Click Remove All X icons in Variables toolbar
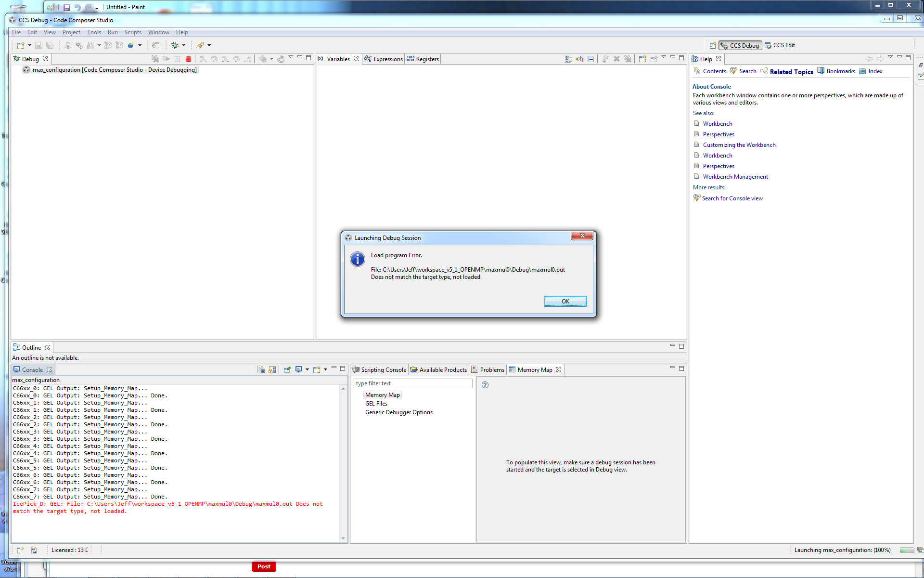 628,59
